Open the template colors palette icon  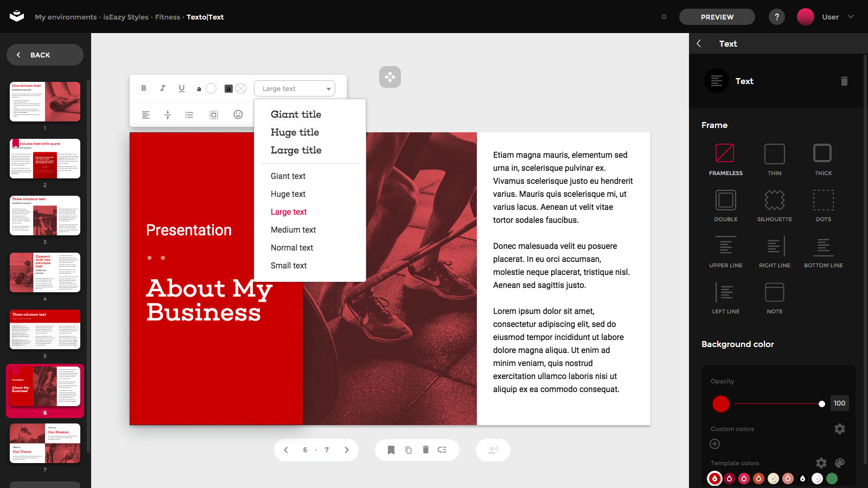[840, 463]
